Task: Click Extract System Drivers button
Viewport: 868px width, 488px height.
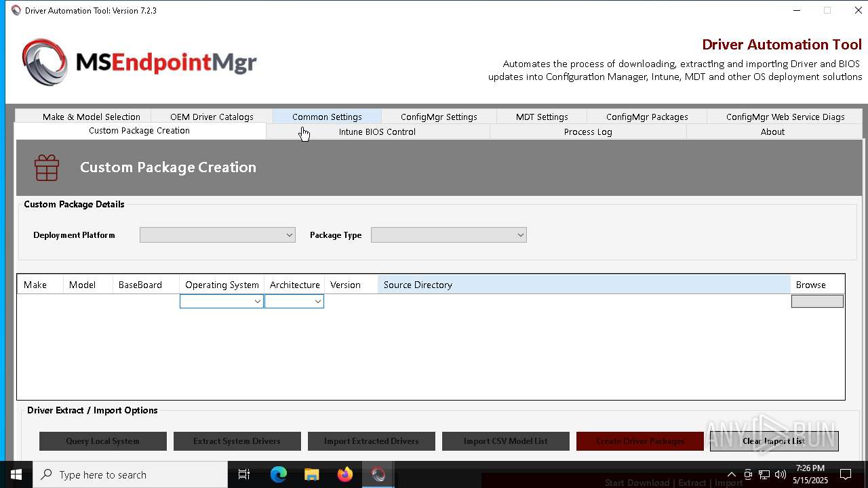Action: 237,441
